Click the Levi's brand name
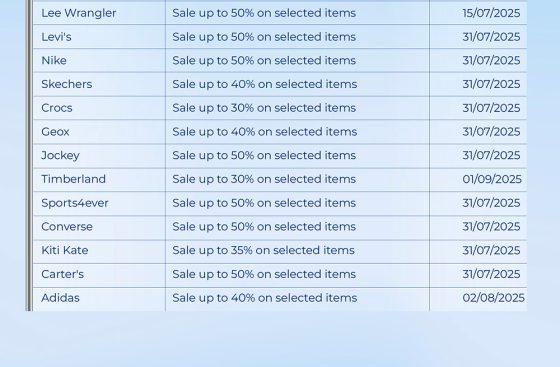 (x=56, y=37)
